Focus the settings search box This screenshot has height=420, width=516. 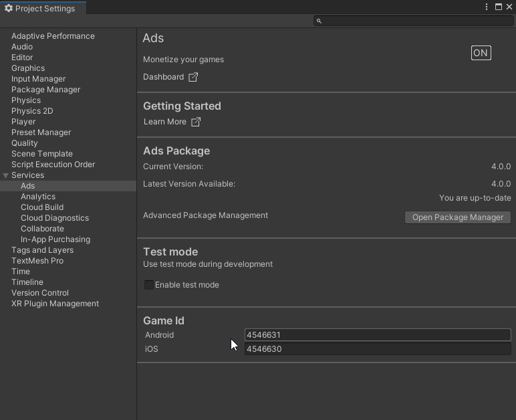413,21
